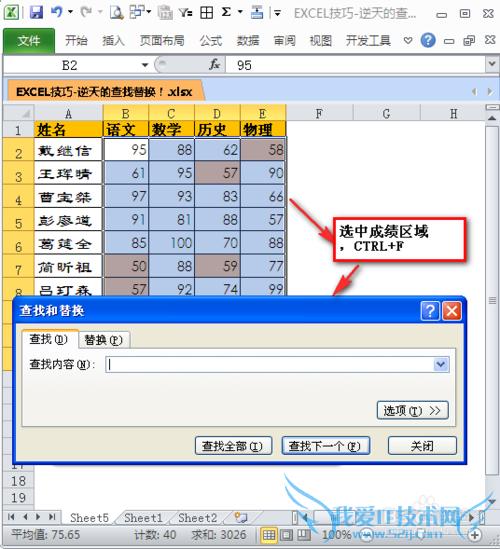This screenshot has width=500, height=549.
Task: Click the insert row icon in toolbar
Action: click(x=257, y=13)
